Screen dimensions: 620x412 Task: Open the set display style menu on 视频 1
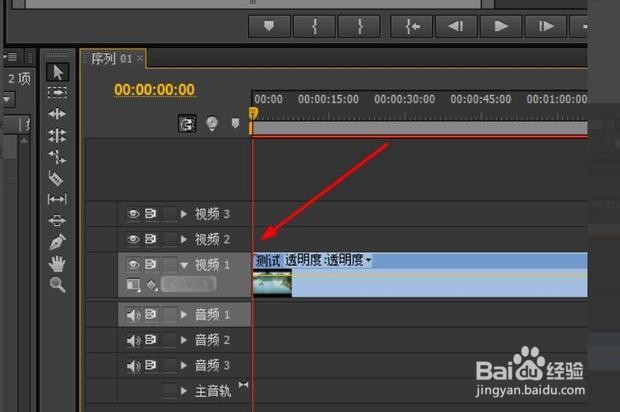coord(133,284)
